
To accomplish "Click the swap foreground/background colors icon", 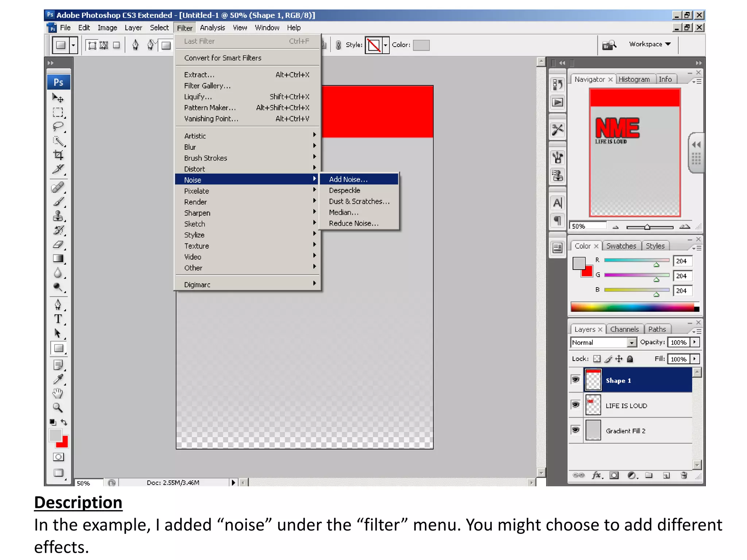I will [x=64, y=422].
